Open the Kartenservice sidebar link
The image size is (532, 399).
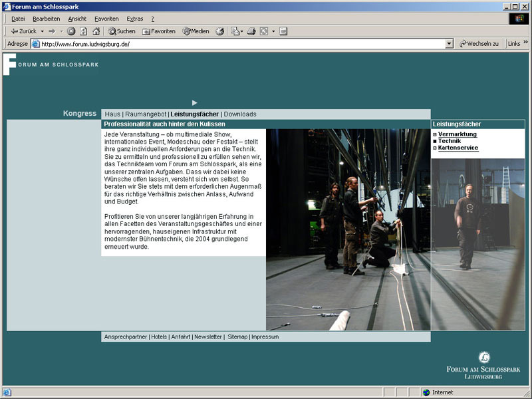tap(458, 148)
